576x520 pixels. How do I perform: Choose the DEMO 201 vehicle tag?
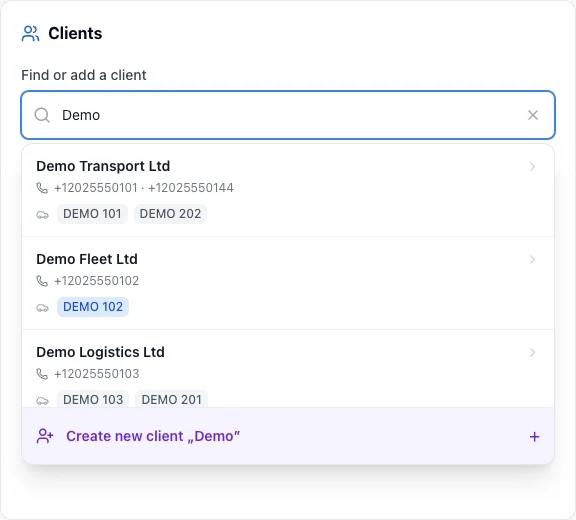[171, 399]
